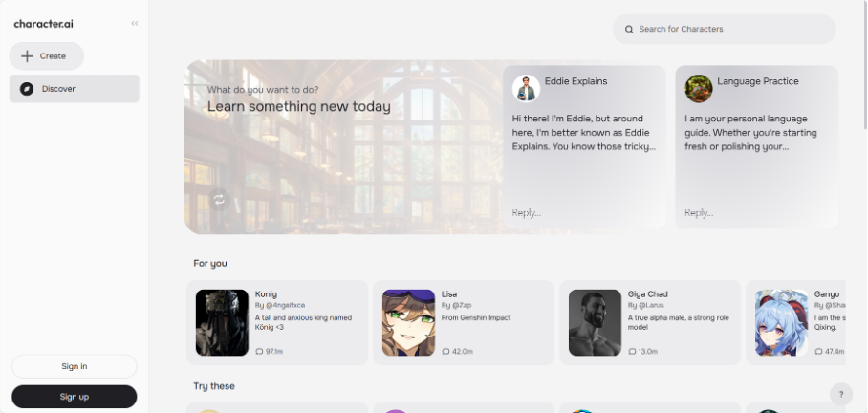Screen dimensions: 868x413
Task: Click Ganyu's avatar image
Action: click(x=782, y=323)
